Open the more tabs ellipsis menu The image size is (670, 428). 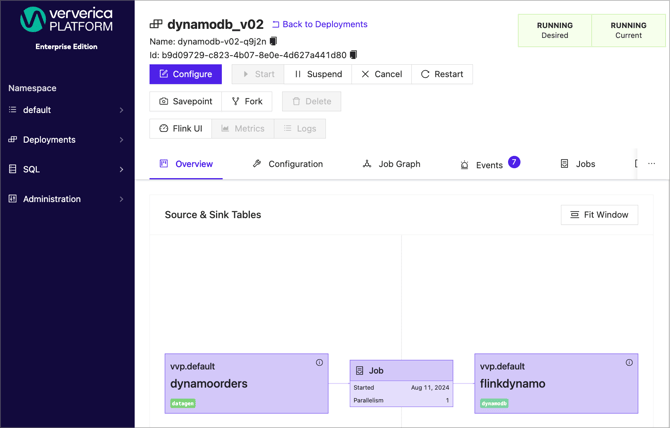click(651, 164)
